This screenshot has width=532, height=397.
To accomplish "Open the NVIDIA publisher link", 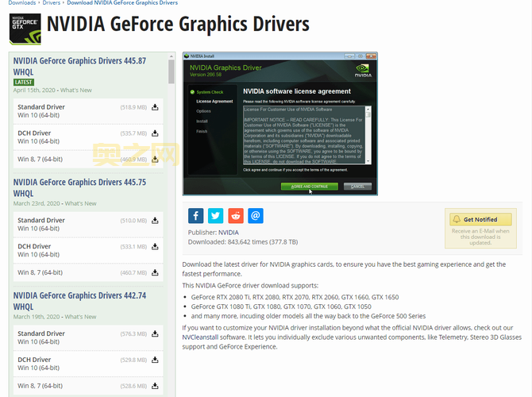I will click(228, 233).
